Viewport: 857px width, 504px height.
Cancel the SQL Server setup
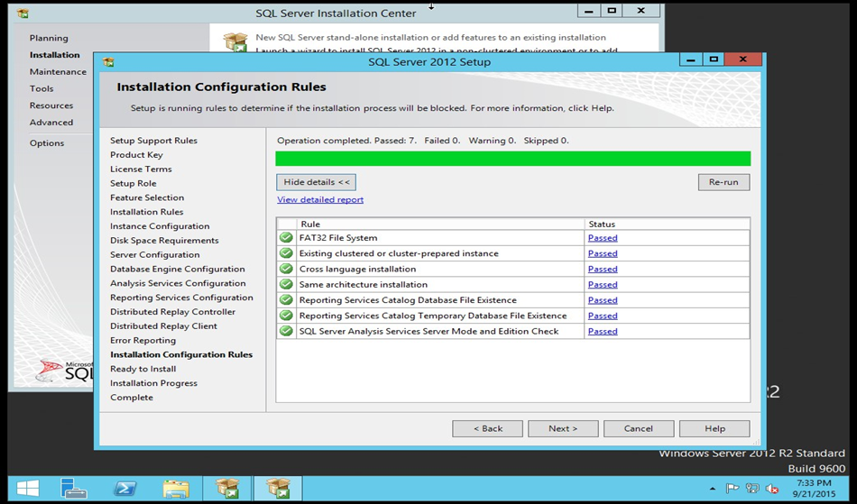pyautogui.click(x=639, y=428)
